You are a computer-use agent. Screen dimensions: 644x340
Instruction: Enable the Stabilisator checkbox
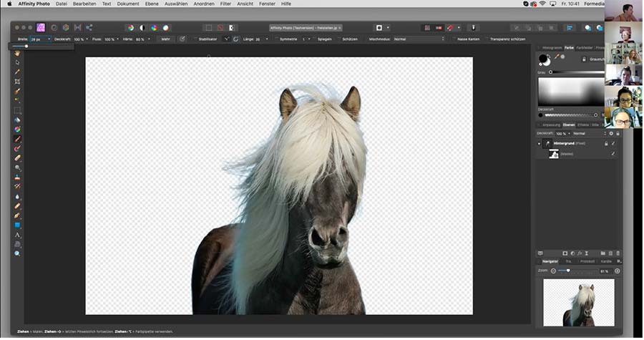[x=195, y=39]
